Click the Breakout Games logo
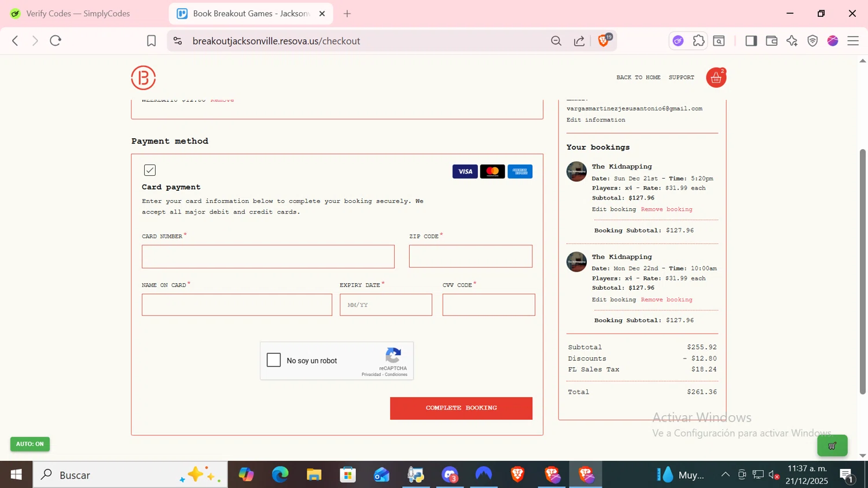The image size is (868, 488). (144, 77)
